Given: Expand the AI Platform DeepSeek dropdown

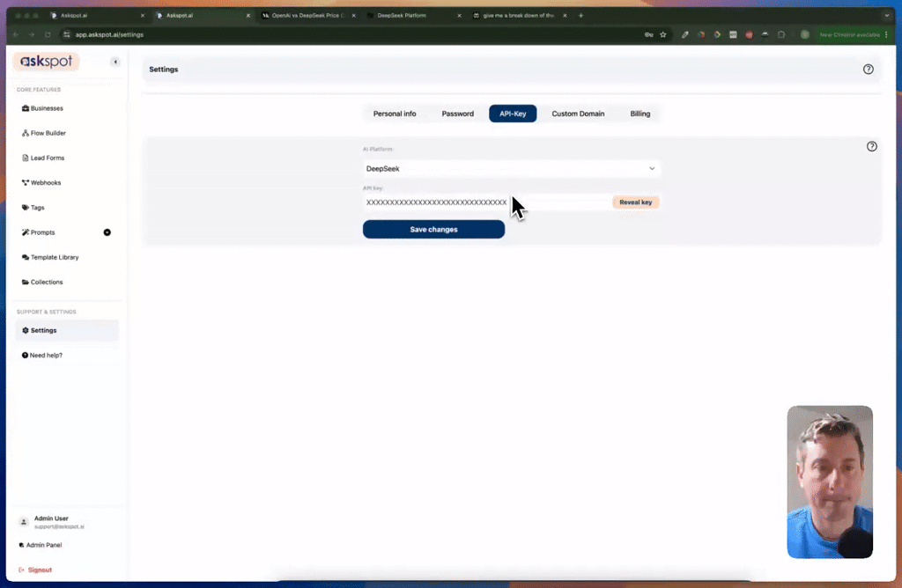Looking at the screenshot, I should point(512,168).
